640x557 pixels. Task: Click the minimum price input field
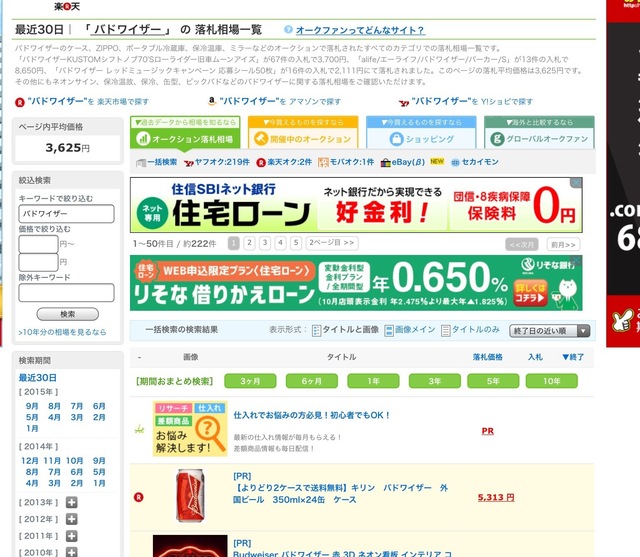pyautogui.click(x=38, y=244)
